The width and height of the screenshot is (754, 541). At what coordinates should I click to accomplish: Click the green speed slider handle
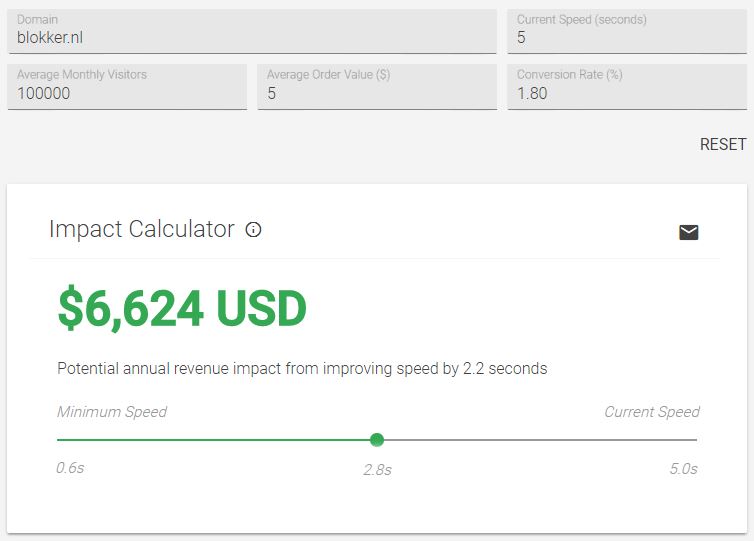tap(377, 440)
